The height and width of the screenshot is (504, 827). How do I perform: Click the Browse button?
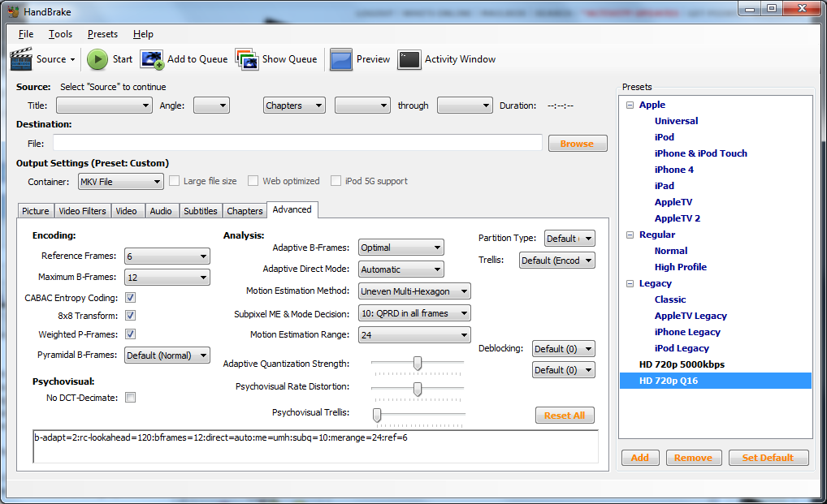(578, 144)
